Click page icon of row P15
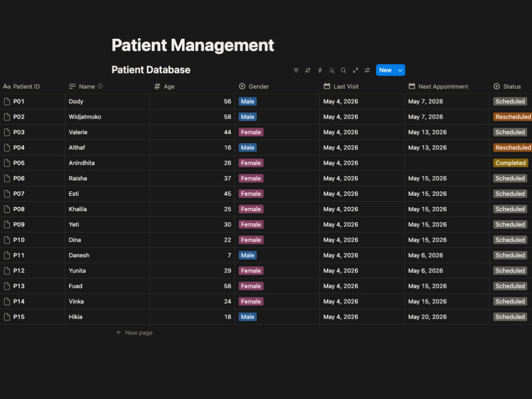 coord(7,317)
